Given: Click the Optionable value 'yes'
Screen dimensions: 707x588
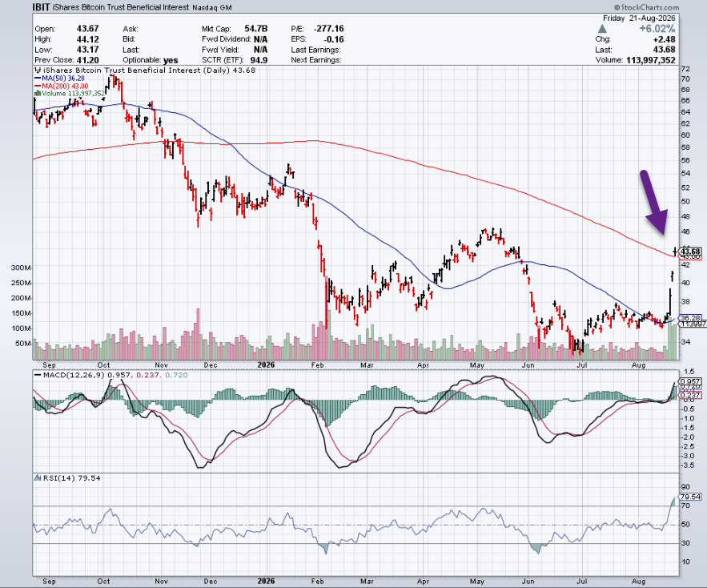Looking at the screenshot, I should 171,60.
